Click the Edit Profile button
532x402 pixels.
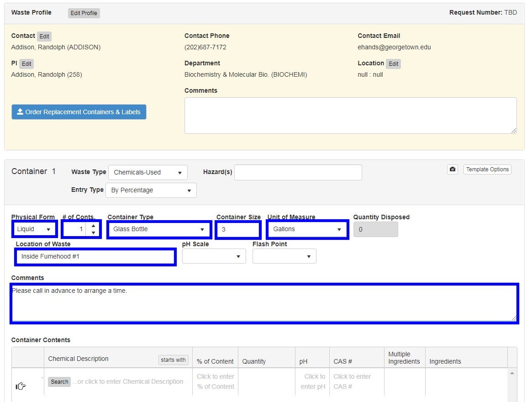[84, 13]
